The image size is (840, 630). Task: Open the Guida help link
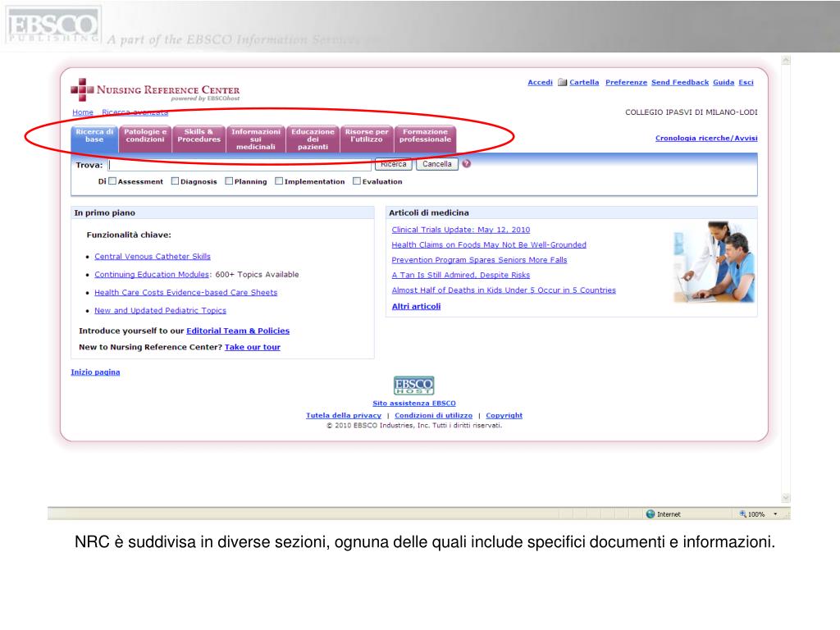[x=724, y=83]
